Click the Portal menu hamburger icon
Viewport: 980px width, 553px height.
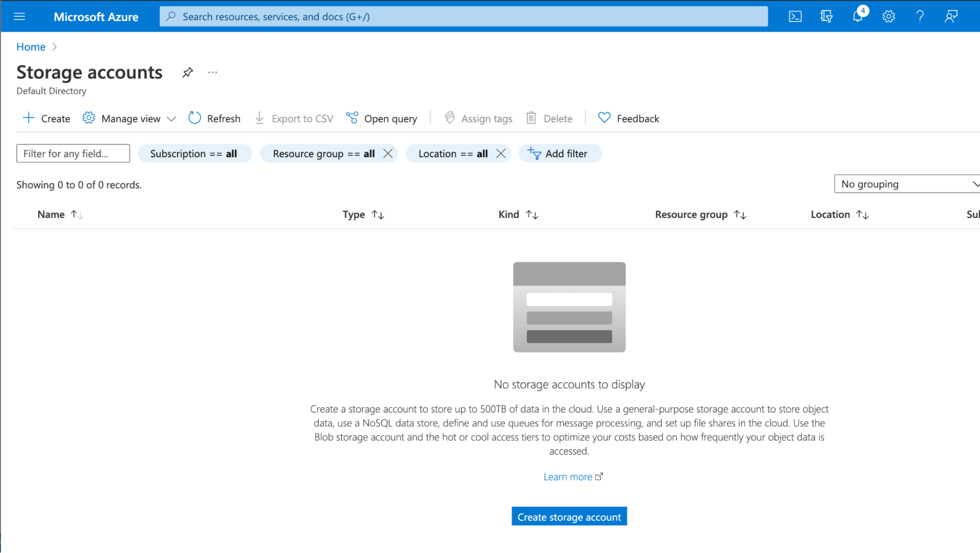click(x=20, y=16)
